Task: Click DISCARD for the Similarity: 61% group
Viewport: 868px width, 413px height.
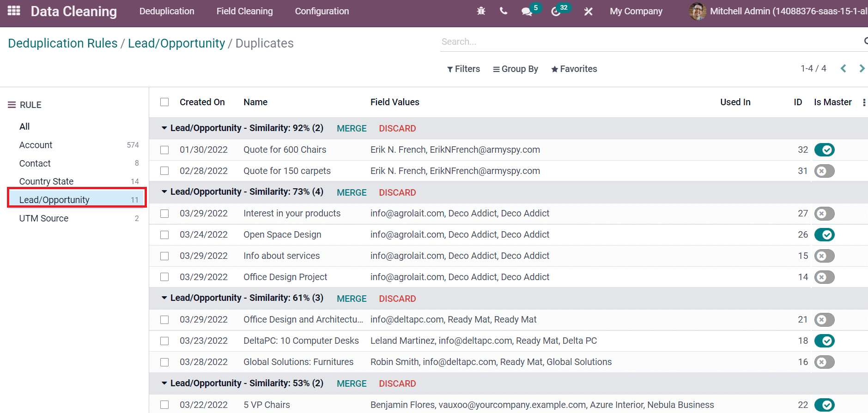Action: click(397, 299)
